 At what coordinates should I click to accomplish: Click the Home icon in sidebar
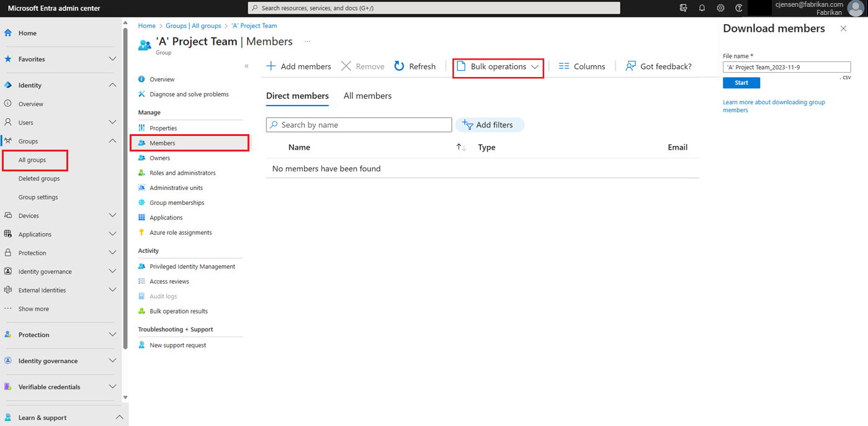point(8,33)
